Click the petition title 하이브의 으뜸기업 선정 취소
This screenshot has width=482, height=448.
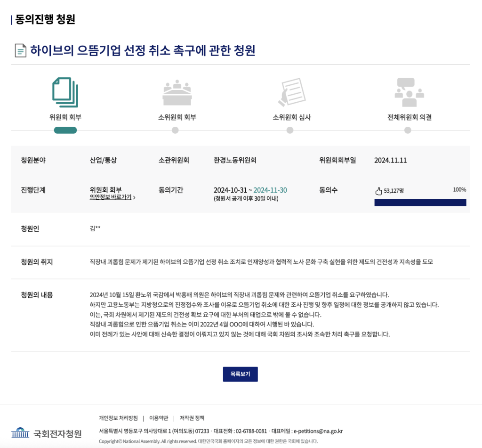143,50
